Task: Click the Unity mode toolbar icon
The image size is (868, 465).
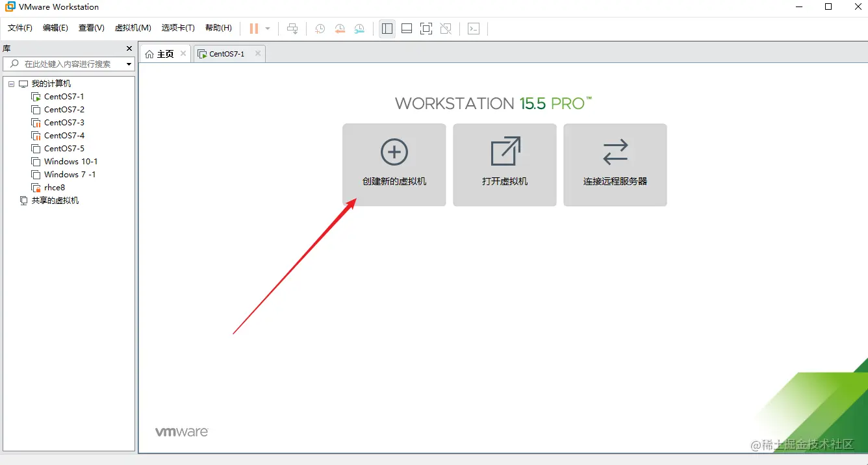Action: point(446,29)
